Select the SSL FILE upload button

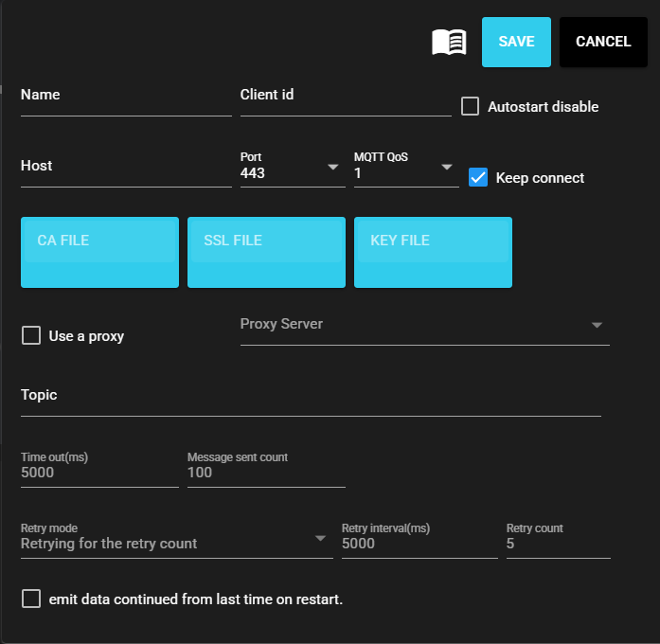[266, 252]
